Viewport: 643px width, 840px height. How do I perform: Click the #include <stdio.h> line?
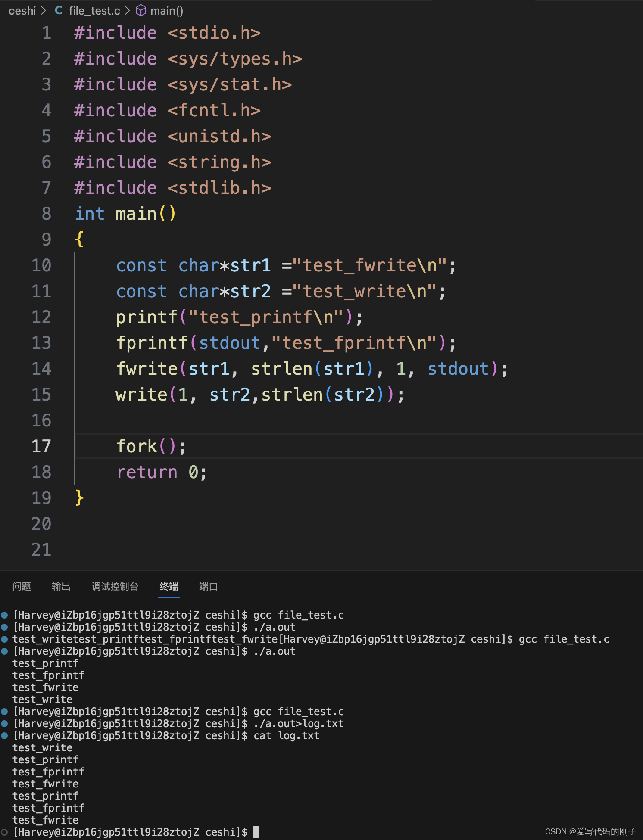(x=167, y=33)
